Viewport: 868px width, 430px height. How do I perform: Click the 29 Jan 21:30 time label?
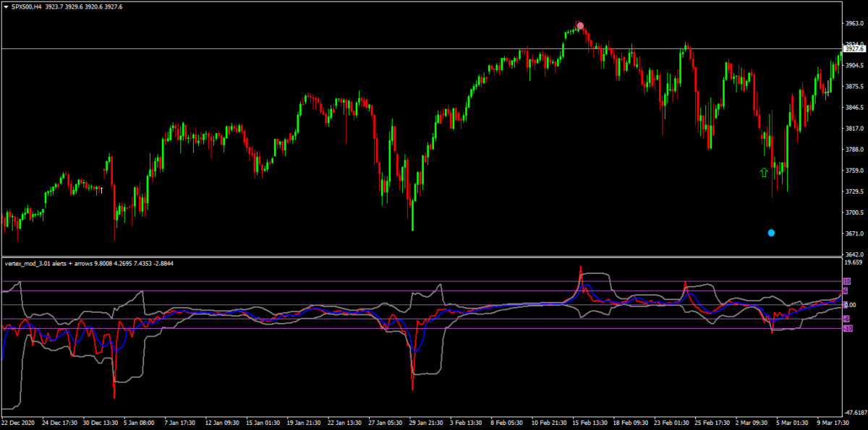coord(427,421)
